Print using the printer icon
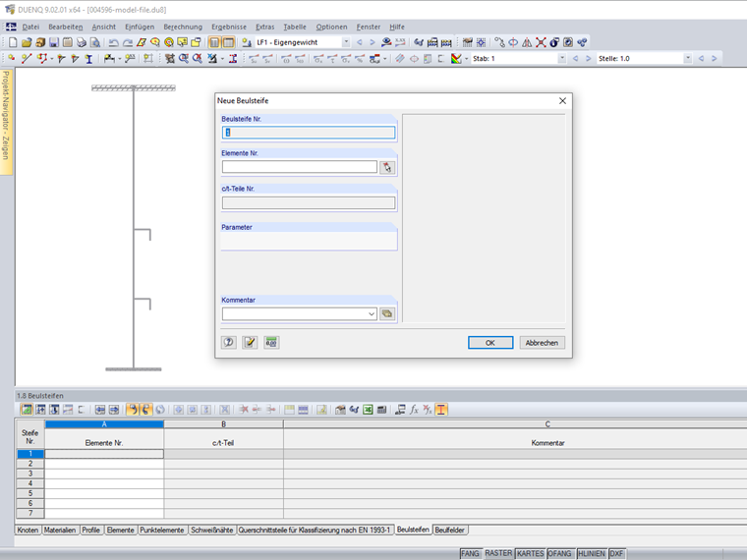This screenshot has width=747, height=560. click(x=82, y=42)
